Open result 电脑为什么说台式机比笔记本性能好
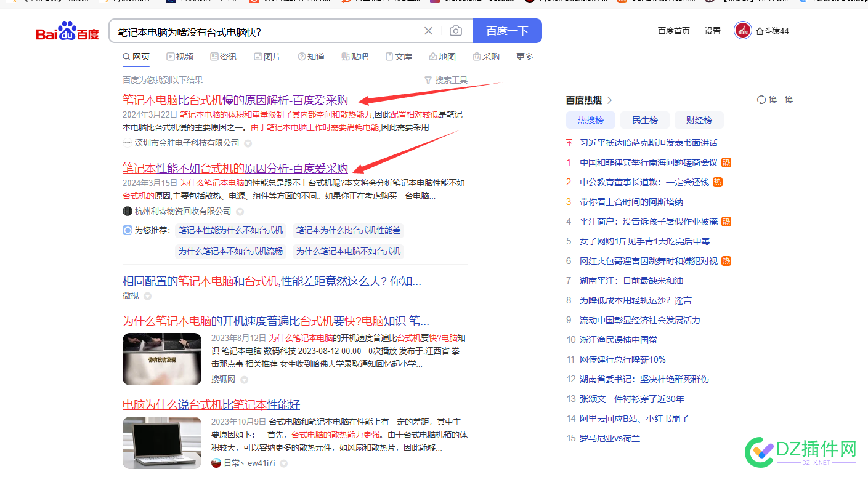This screenshot has height=477, width=868. point(211,405)
